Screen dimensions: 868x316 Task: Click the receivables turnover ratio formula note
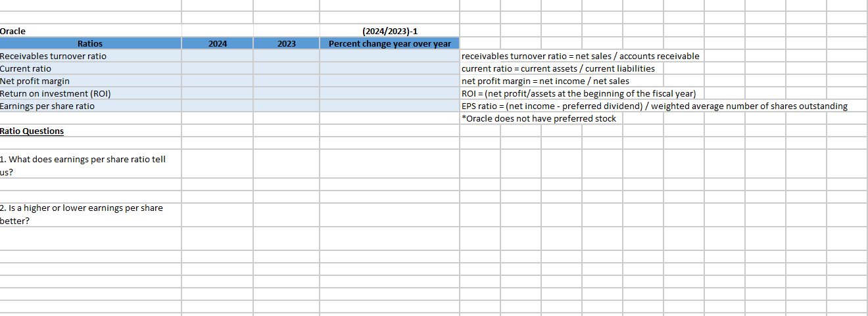pyautogui.click(x=581, y=56)
